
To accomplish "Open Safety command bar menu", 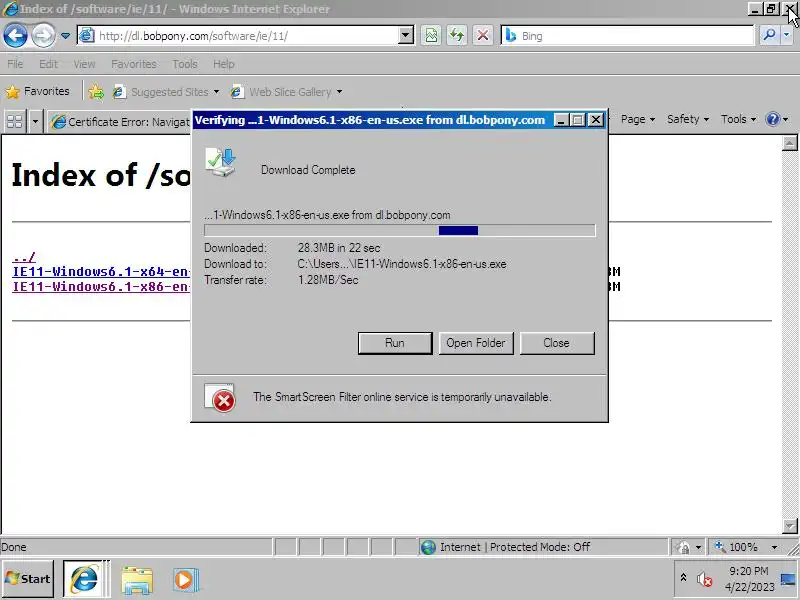I will [x=688, y=119].
